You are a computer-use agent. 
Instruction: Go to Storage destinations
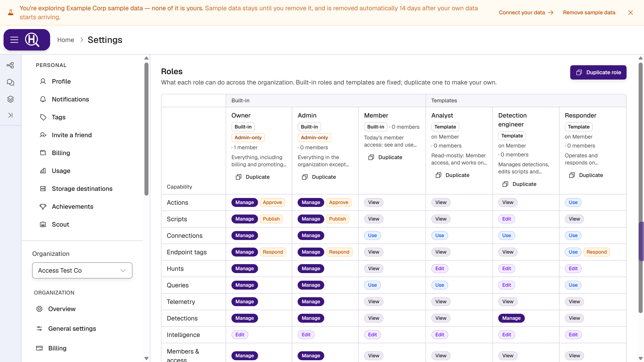[x=82, y=189]
